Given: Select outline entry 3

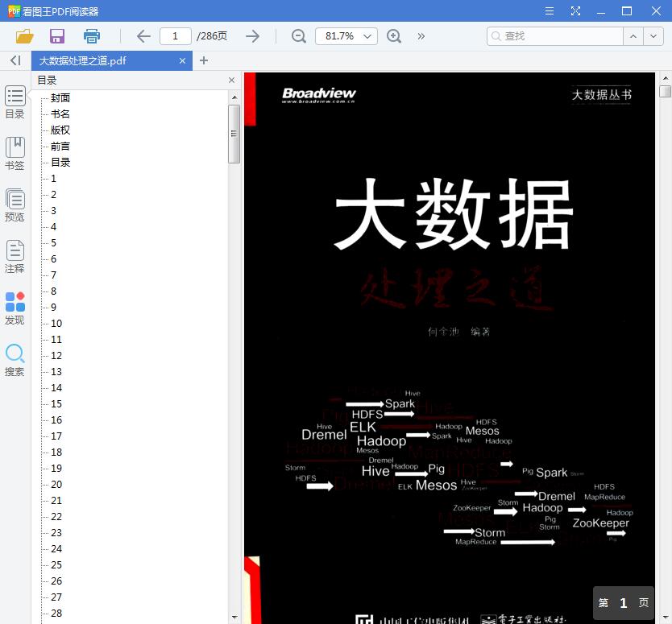Looking at the screenshot, I should (53, 211).
